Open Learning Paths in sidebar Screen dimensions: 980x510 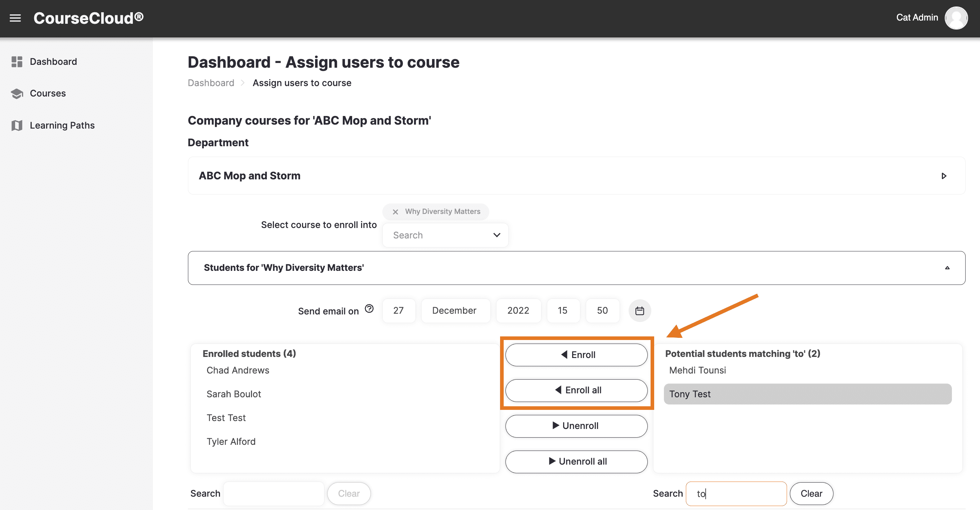62,125
